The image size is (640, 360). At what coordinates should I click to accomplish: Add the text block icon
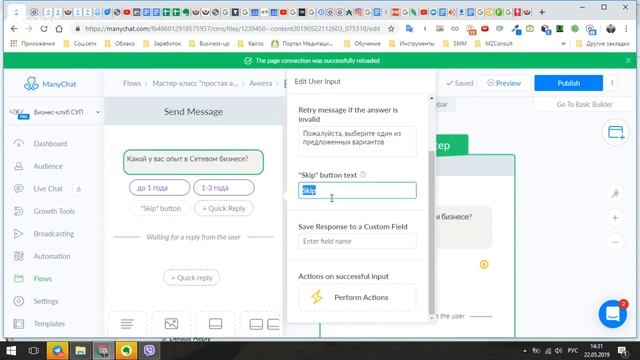tap(127, 324)
